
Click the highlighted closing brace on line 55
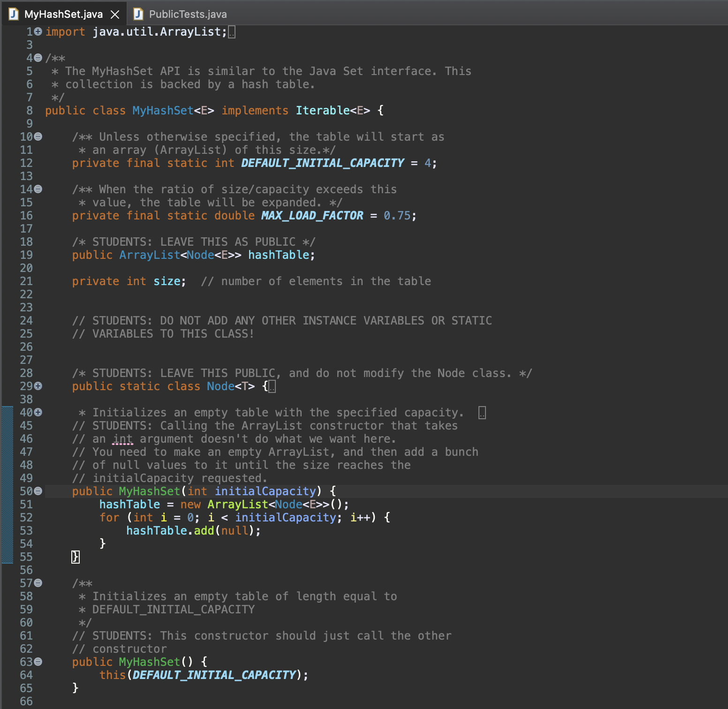(x=75, y=557)
